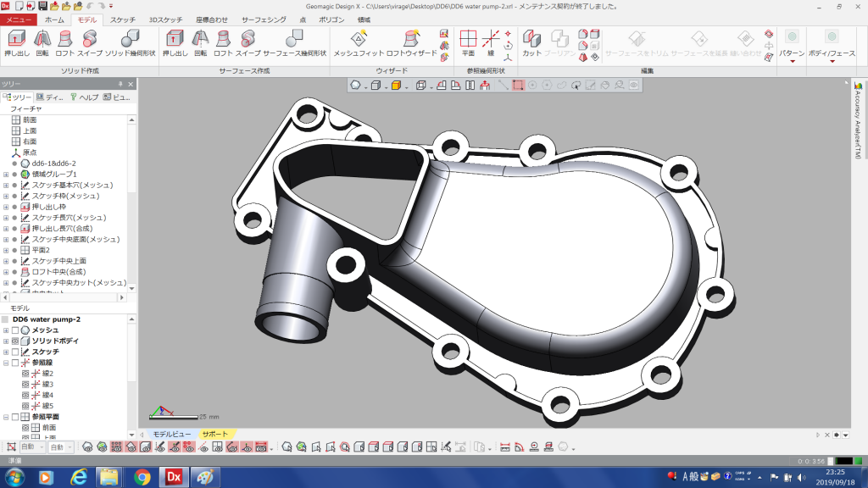Click the Google Chrome taskbar icon
The width and height of the screenshot is (868, 488).
point(142,478)
